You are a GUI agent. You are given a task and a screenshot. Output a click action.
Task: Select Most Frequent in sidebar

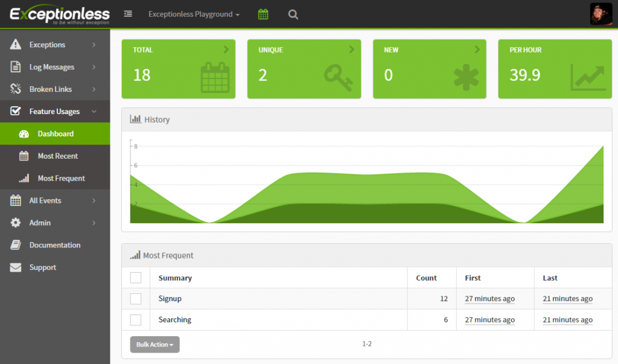tap(61, 178)
